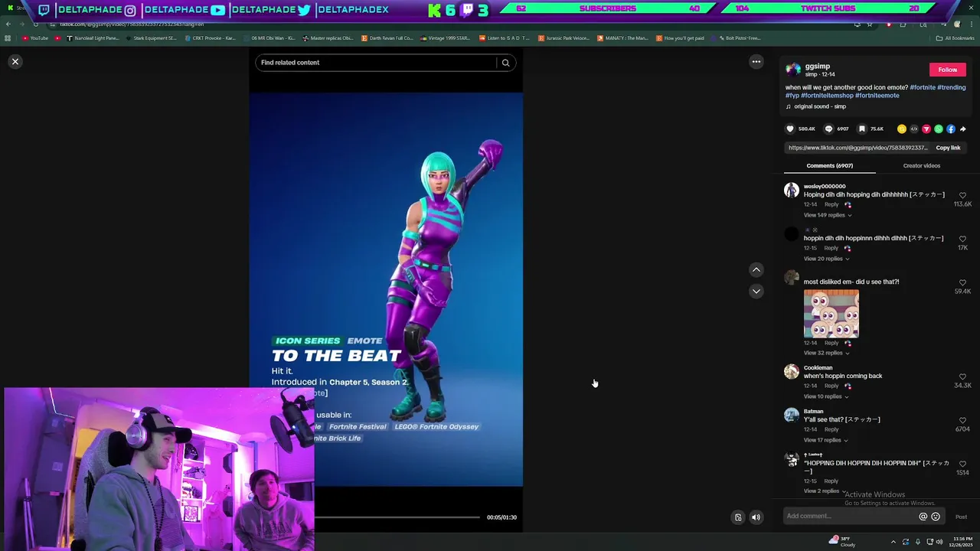Open more share options arrow
Image resolution: width=980 pixels, height=551 pixels.
click(x=962, y=129)
